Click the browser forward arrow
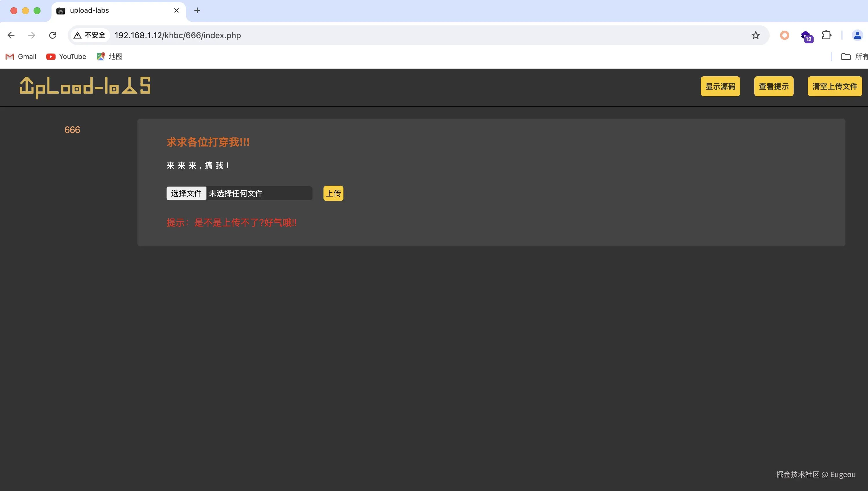The image size is (868, 491). (x=32, y=35)
